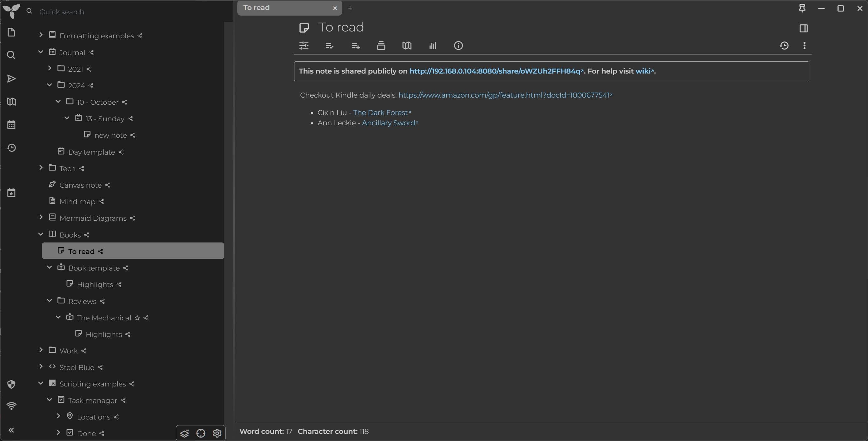Collapse the Journal tree node
Image resolution: width=868 pixels, height=441 pixels.
click(x=41, y=52)
